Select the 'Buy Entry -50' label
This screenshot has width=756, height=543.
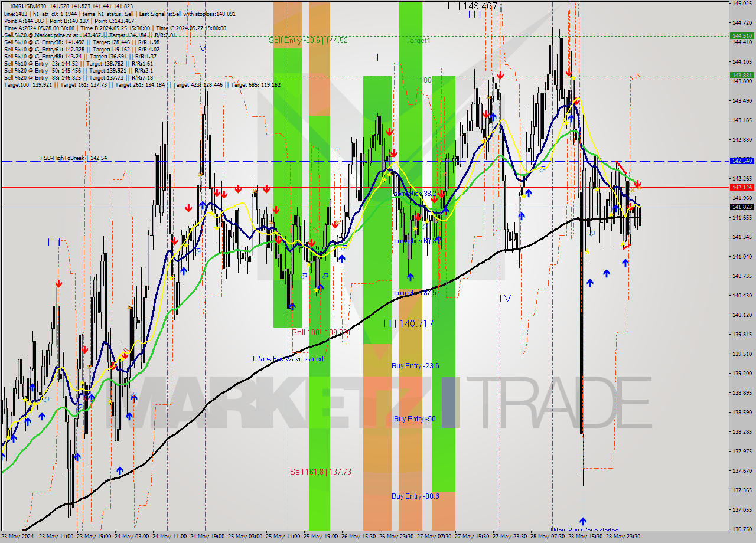tap(415, 419)
